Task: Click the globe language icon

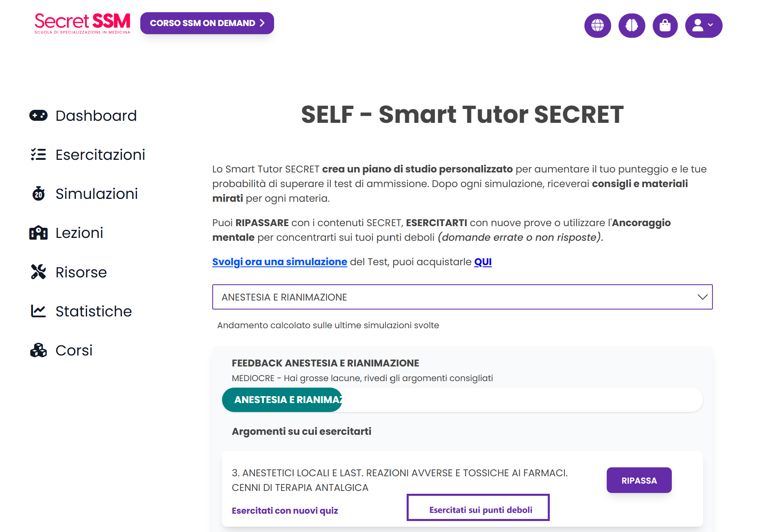Action: pos(597,26)
